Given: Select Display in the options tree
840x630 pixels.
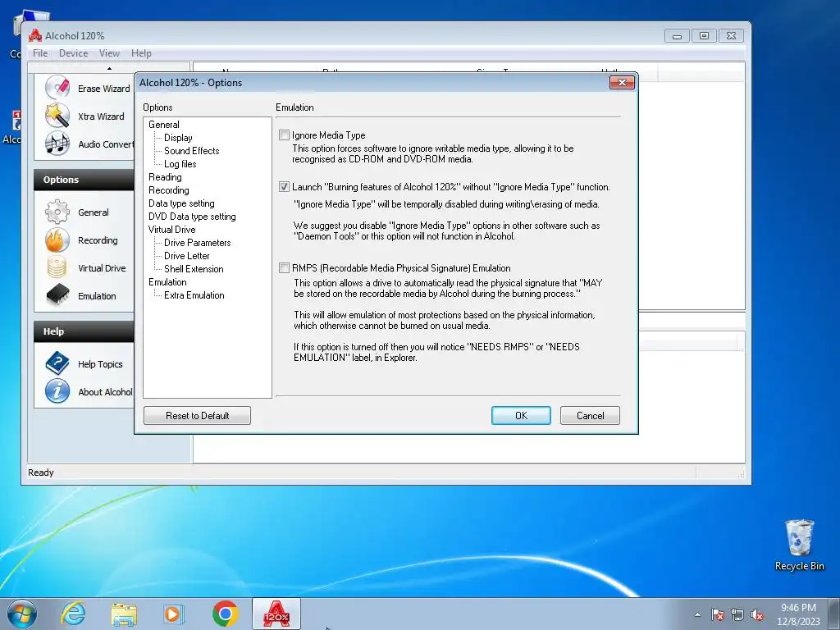Looking at the screenshot, I should point(178,138).
